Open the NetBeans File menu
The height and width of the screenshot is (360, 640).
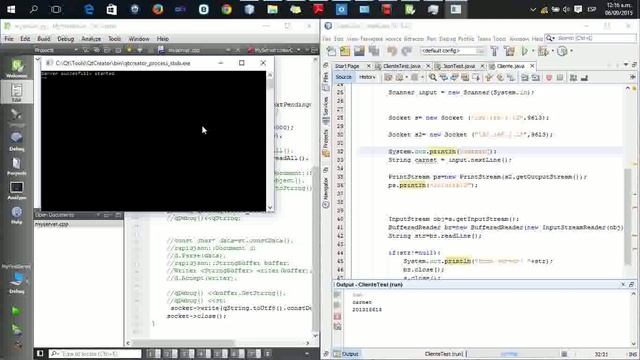tap(327, 39)
